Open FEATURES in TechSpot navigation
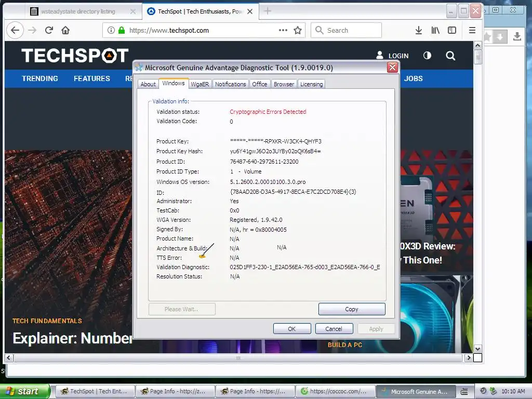The width and height of the screenshot is (532, 399). tap(92, 78)
